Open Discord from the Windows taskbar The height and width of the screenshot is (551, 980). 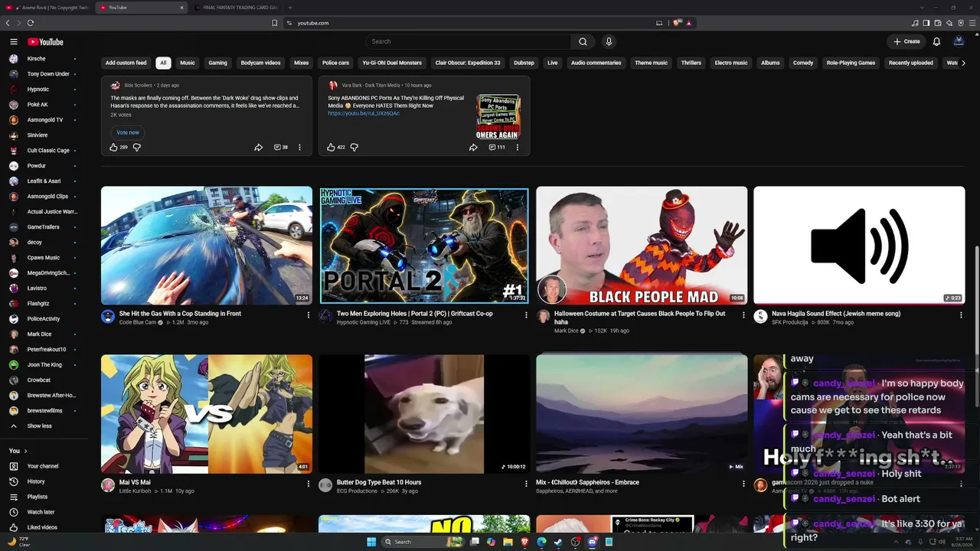click(x=592, y=542)
